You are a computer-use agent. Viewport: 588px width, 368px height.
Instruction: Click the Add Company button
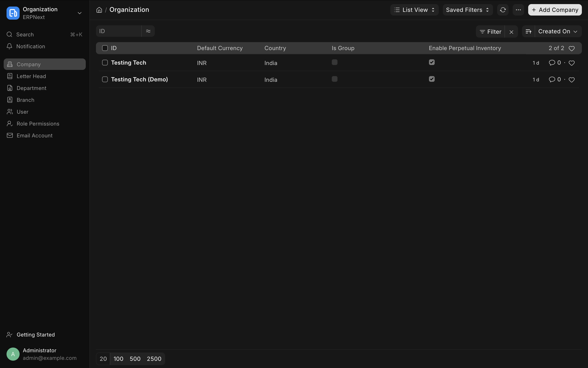click(x=555, y=10)
